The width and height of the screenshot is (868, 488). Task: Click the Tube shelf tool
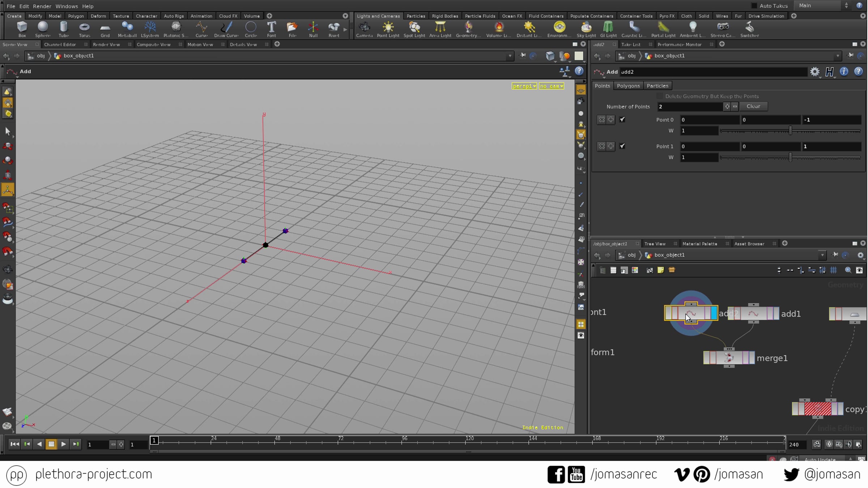[x=64, y=29]
